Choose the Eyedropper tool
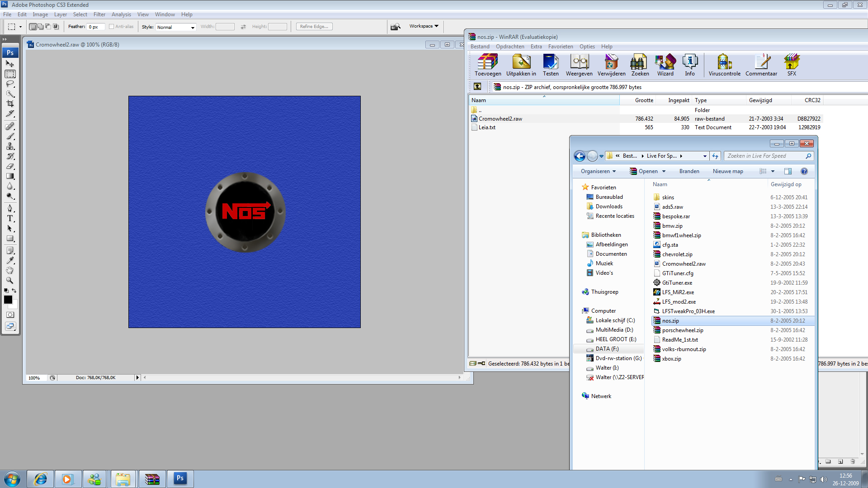 [10, 260]
